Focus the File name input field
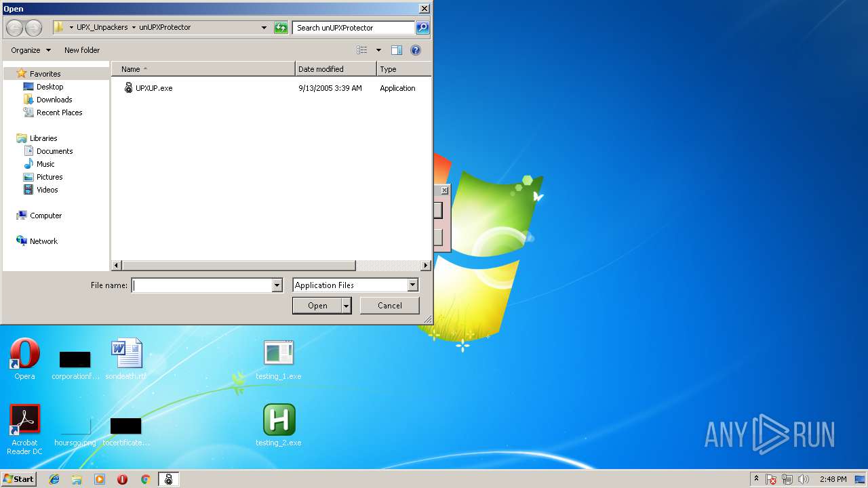This screenshot has height=488, width=868. click(201, 285)
